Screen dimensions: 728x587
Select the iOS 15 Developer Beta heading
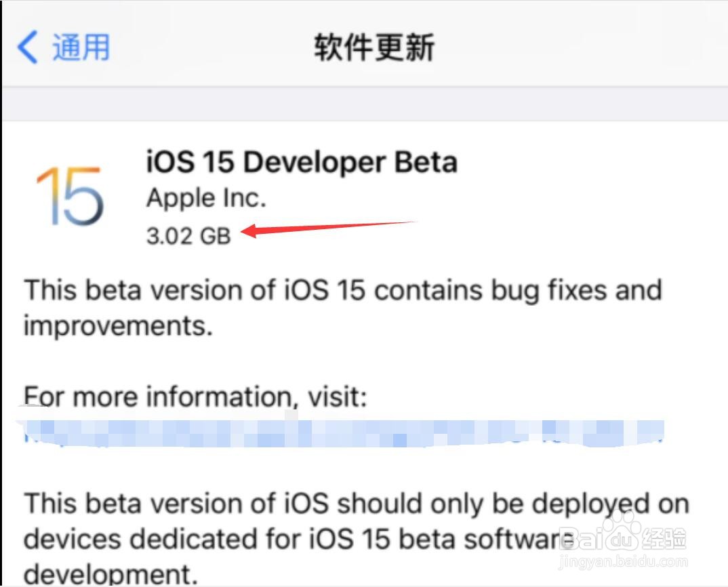302,162
